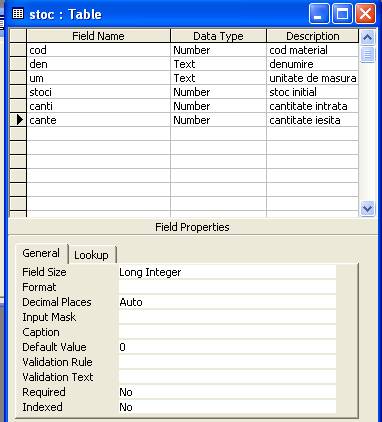Viewport: 382px width, 422px height.
Task: Select the row selector for canti field
Action: click(18, 106)
